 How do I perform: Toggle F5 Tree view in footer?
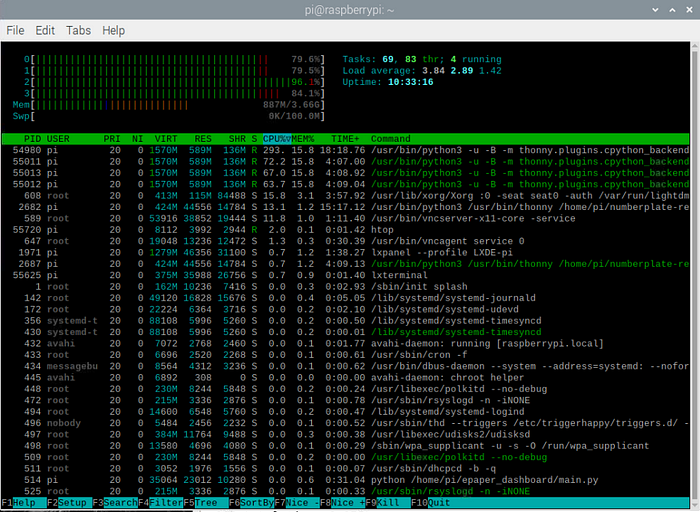(206, 503)
